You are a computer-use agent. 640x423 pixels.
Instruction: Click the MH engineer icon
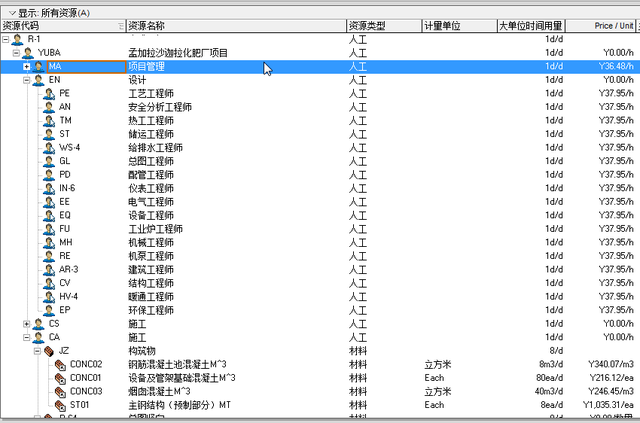click(49, 243)
